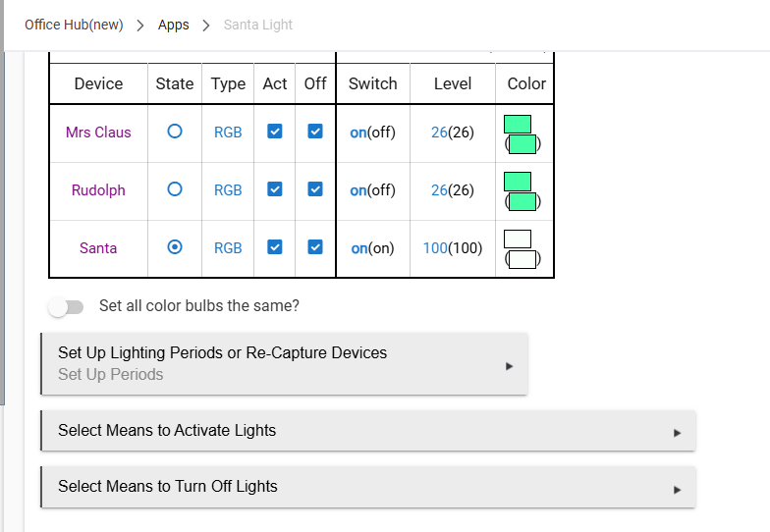Click the Switch 'on' link for Santa
Image resolution: width=770 pixels, height=532 pixels.
point(358,248)
